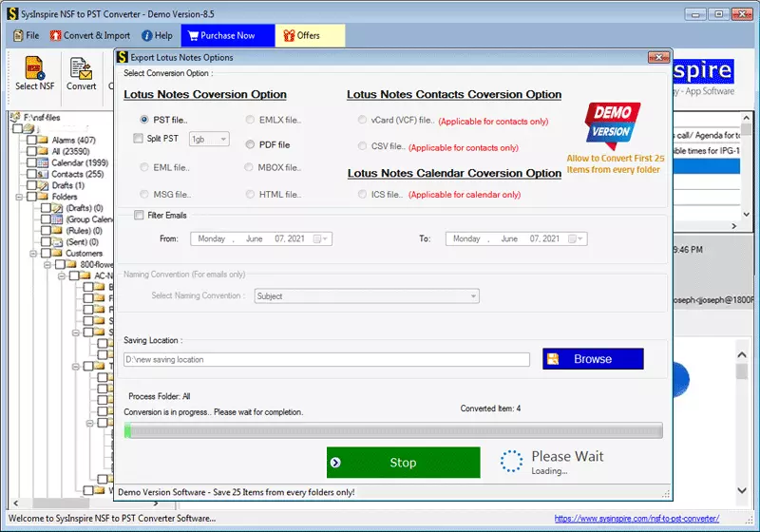Viewport: 760px width, 532px height.
Task: Click the Please Wait loading spinner
Action: (x=511, y=461)
